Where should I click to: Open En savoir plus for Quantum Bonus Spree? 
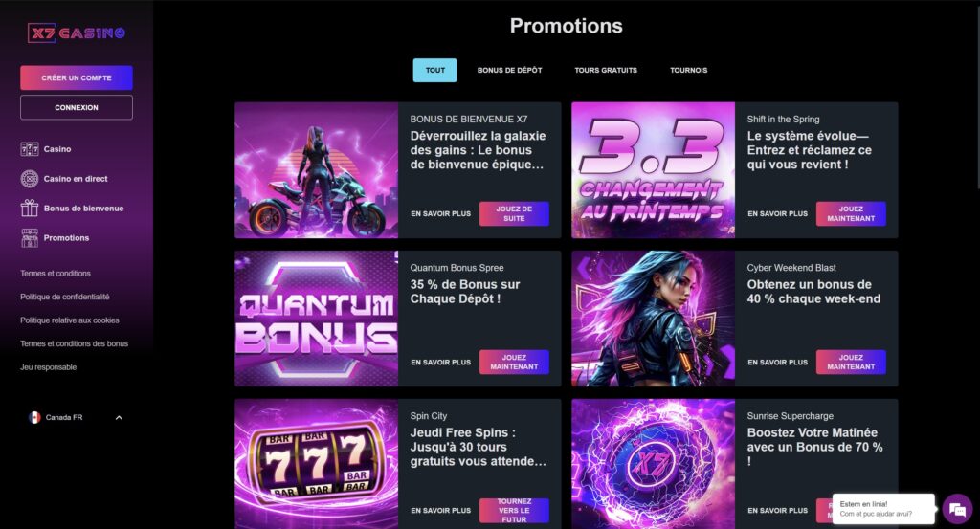(x=440, y=363)
